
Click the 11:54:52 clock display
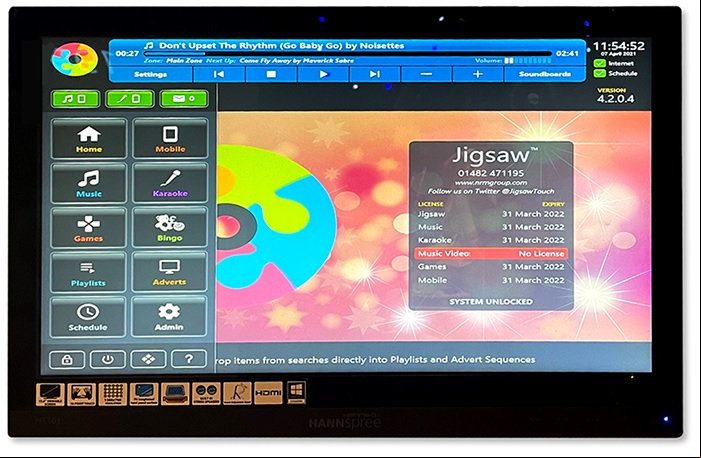(x=619, y=46)
